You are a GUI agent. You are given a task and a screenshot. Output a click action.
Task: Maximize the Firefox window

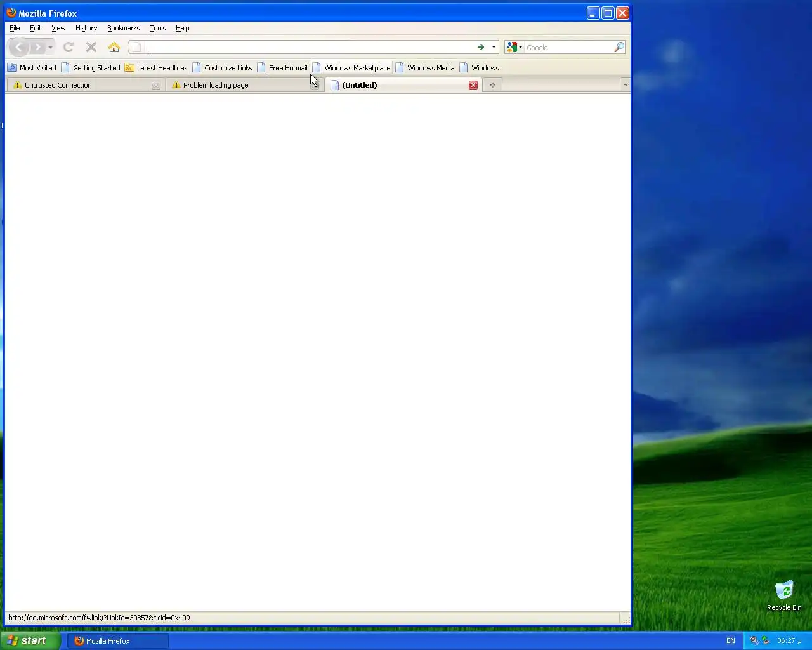pos(608,13)
